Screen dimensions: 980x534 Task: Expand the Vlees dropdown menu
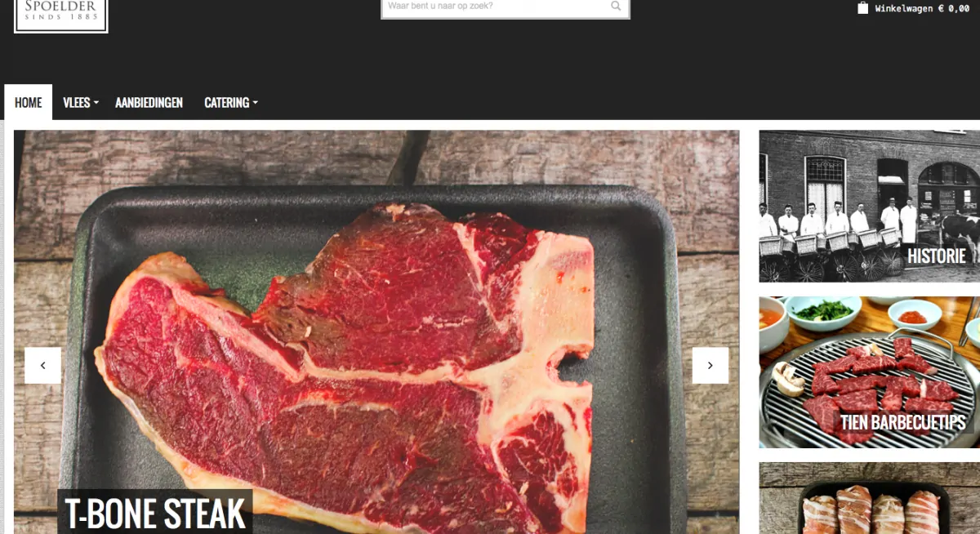[81, 103]
